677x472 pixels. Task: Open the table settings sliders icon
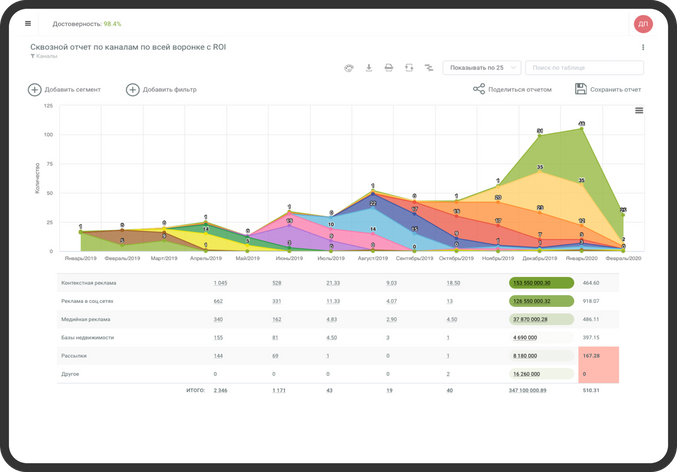click(429, 68)
